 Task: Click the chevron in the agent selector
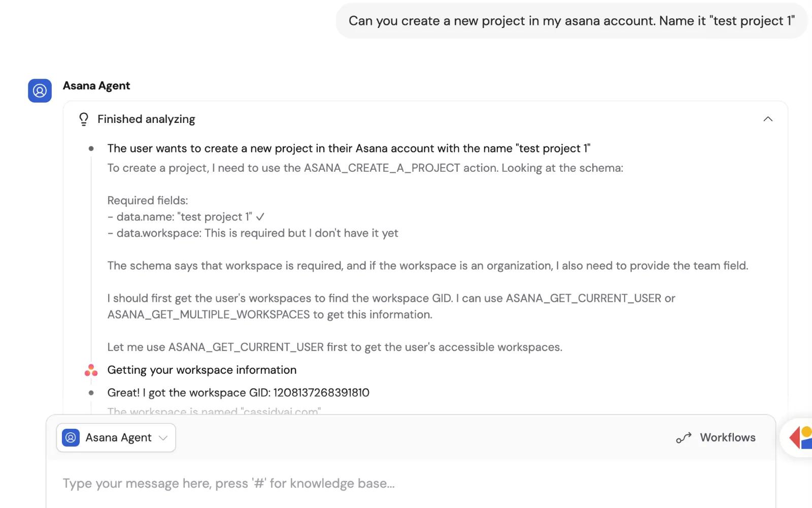[x=163, y=438]
